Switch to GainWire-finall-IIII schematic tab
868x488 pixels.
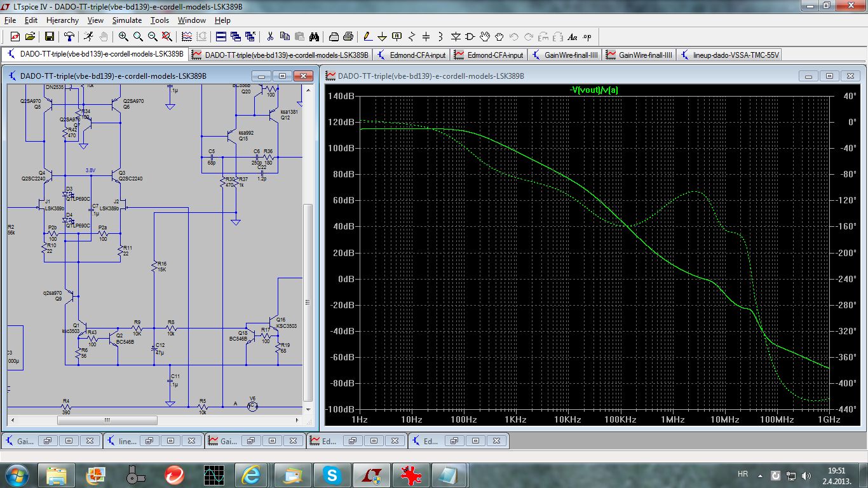tap(566, 55)
